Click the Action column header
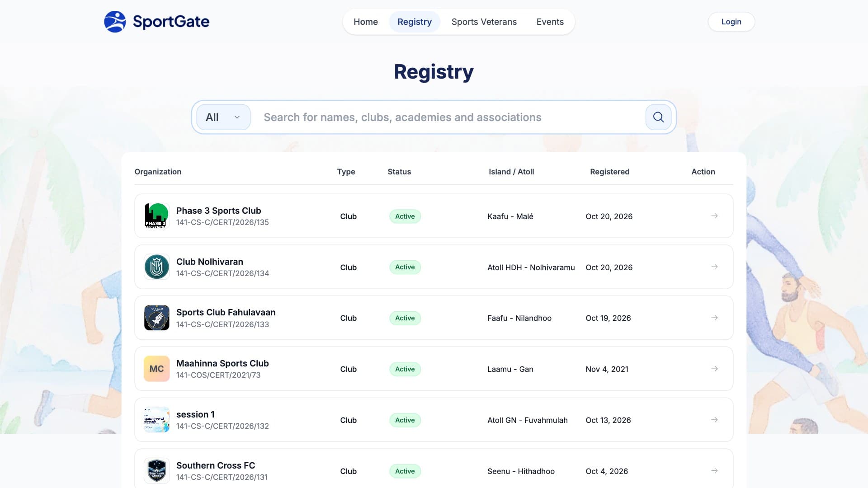Image resolution: width=868 pixels, height=488 pixels. coord(703,172)
